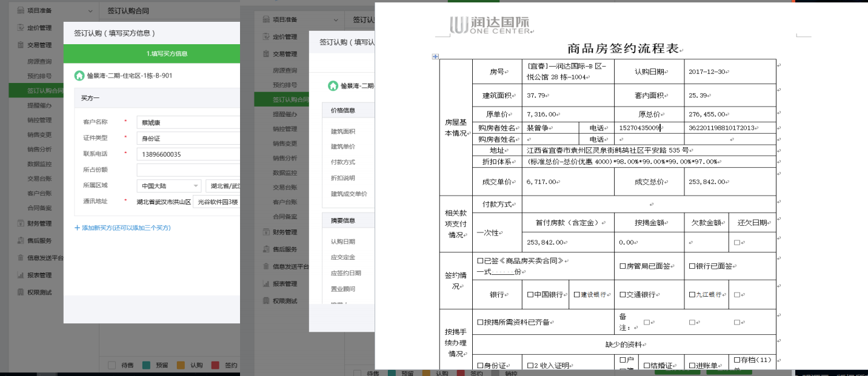Tick the 九江银行 checkbox
Image resolution: width=868 pixels, height=376 pixels.
(x=692, y=294)
